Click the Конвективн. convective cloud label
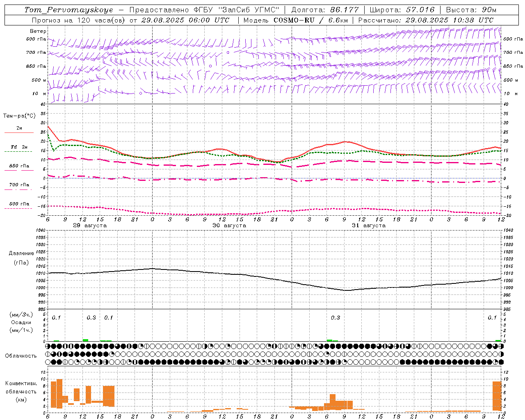The height and width of the screenshot is (420, 525). point(21,383)
